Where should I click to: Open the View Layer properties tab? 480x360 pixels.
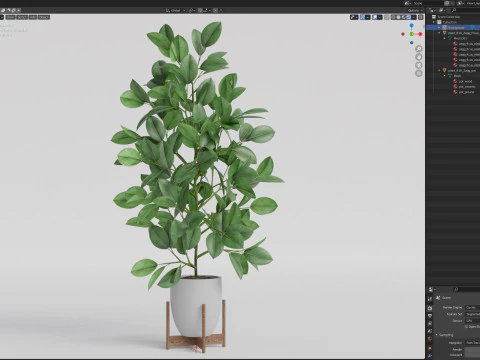tap(430, 324)
